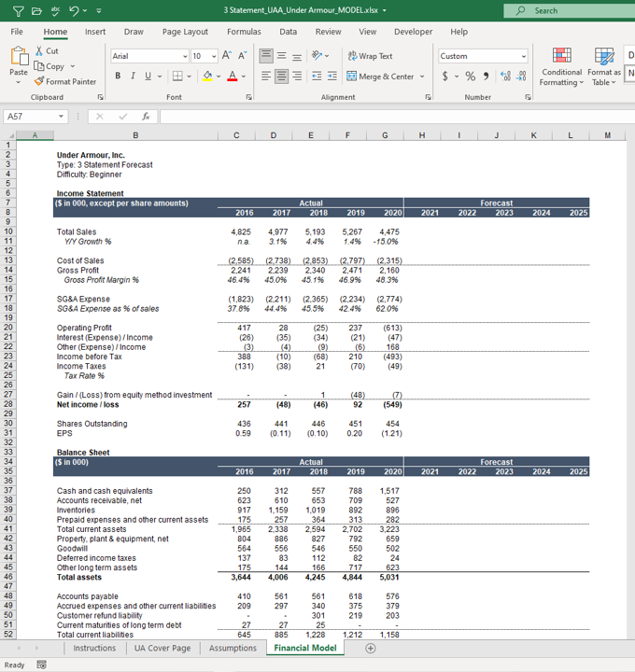Apply red font color
The width and height of the screenshot is (635, 672).
click(232, 77)
